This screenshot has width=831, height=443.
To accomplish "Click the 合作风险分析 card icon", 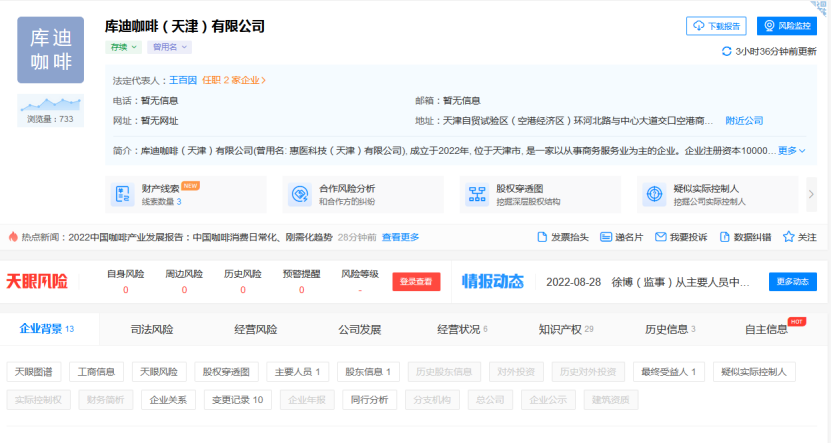I will (300, 194).
